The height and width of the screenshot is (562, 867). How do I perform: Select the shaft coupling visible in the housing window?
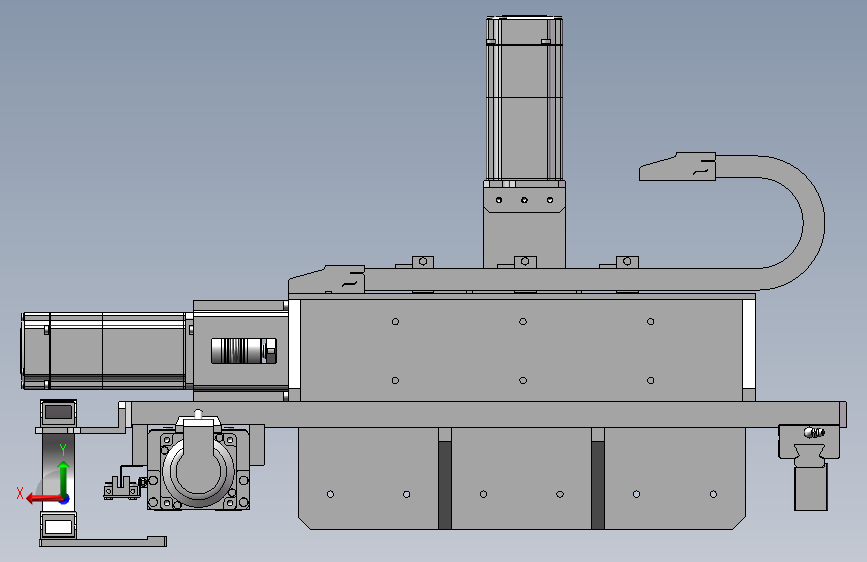point(244,351)
